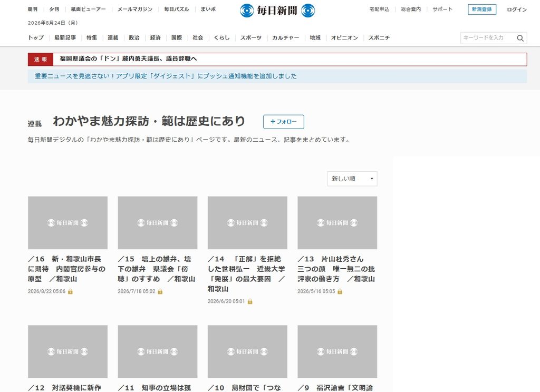Go to 経済 section
This screenshot has height=392, width=540.
click(156, 37)
